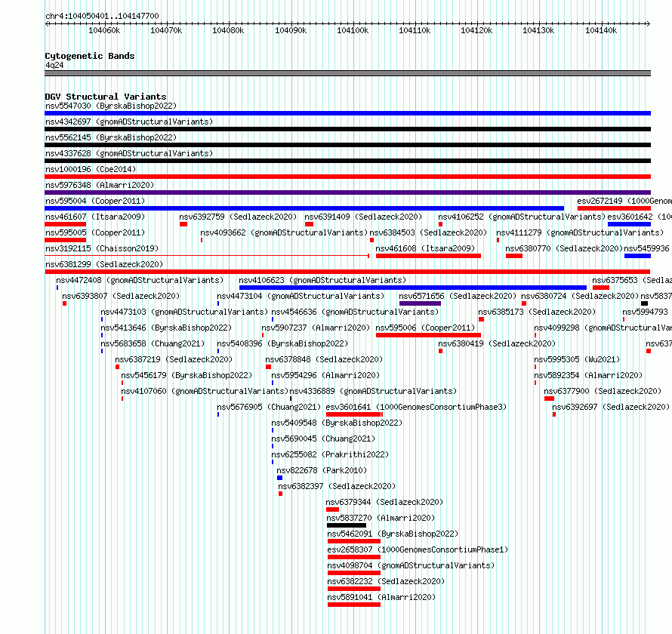Select the nsv5562145 (ByrskaBishop2022) label

[x=111, y=137]
